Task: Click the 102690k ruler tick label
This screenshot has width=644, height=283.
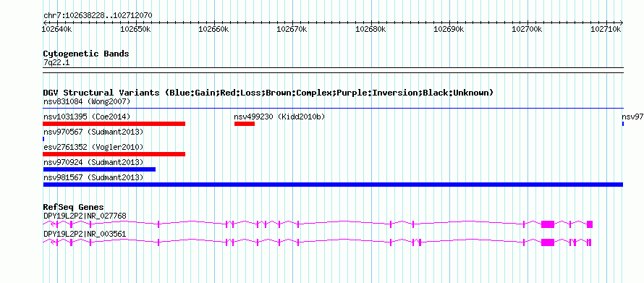Action: pyautogui.click(x=449, y=30)
